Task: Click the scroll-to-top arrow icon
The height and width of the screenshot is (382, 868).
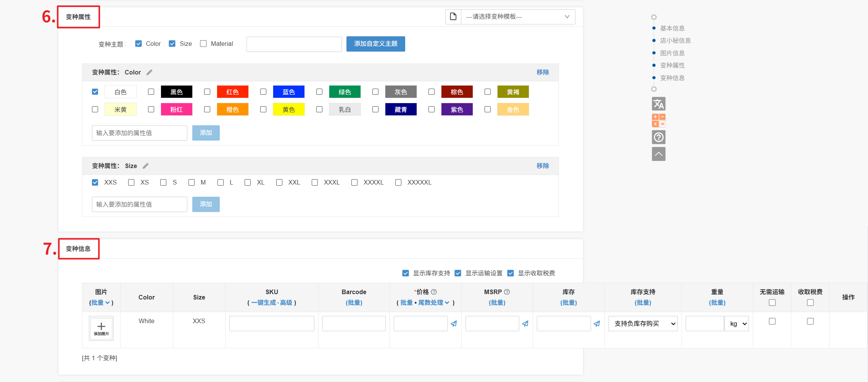Action: [659, 154]
